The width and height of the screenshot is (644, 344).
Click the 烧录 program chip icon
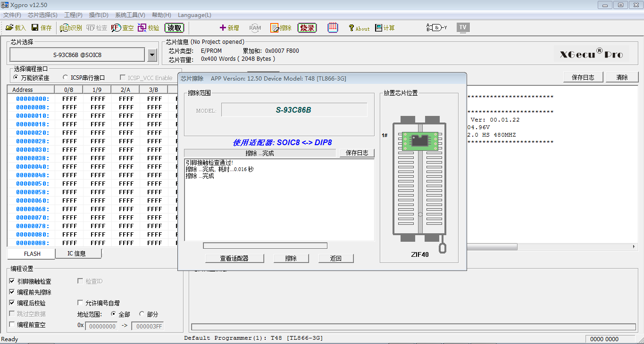click(x=307, y=28)
